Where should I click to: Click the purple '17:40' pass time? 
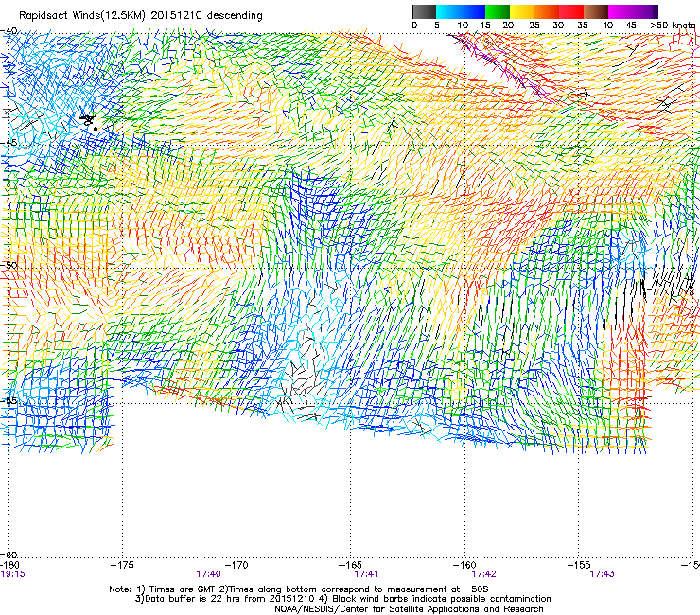pyautogui.click(x=208, y=574)
